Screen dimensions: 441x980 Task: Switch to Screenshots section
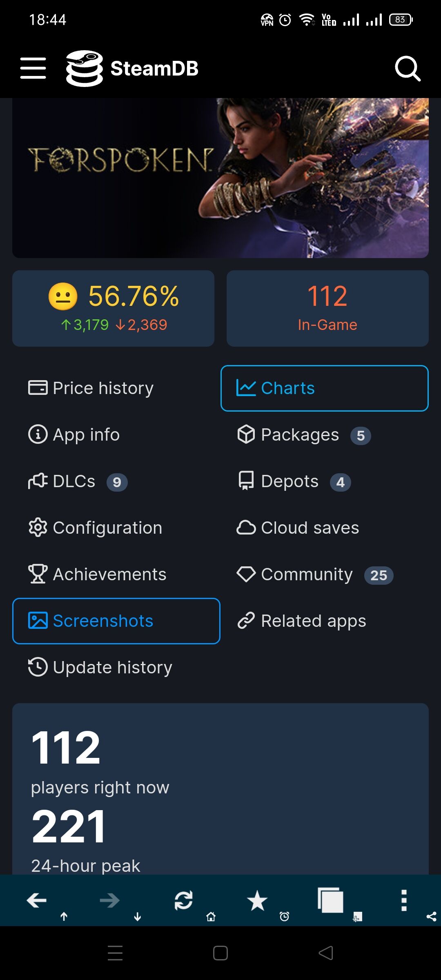[116, 621]
